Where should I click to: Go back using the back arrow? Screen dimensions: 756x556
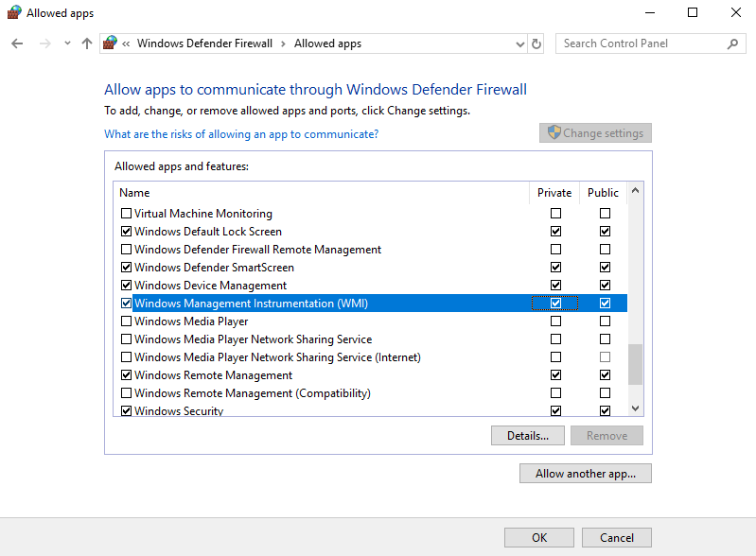click(x=17, y=43)
